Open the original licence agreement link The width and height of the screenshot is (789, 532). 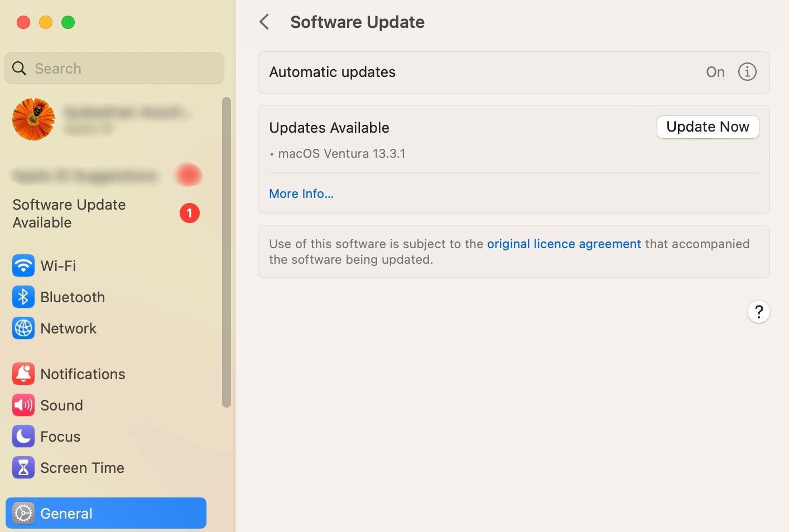pyautogui.click(x=564, y=244)
